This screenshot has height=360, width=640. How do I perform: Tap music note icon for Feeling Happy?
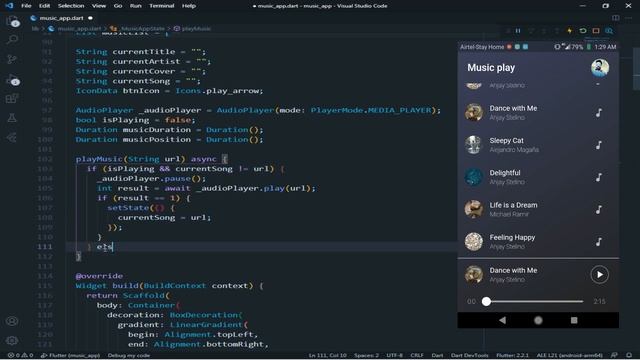point(599,242)
